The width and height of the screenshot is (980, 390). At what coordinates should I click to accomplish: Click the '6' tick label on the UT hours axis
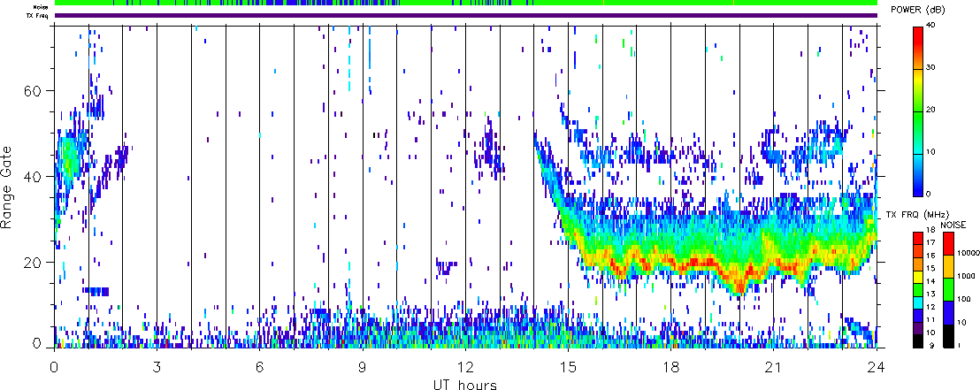(259, 366)
